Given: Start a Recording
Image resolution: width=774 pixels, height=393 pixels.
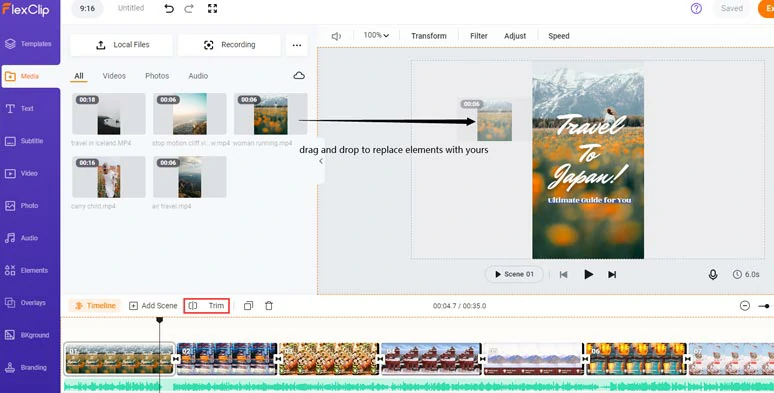Looking at the screenshot, I should pos(229,45).
